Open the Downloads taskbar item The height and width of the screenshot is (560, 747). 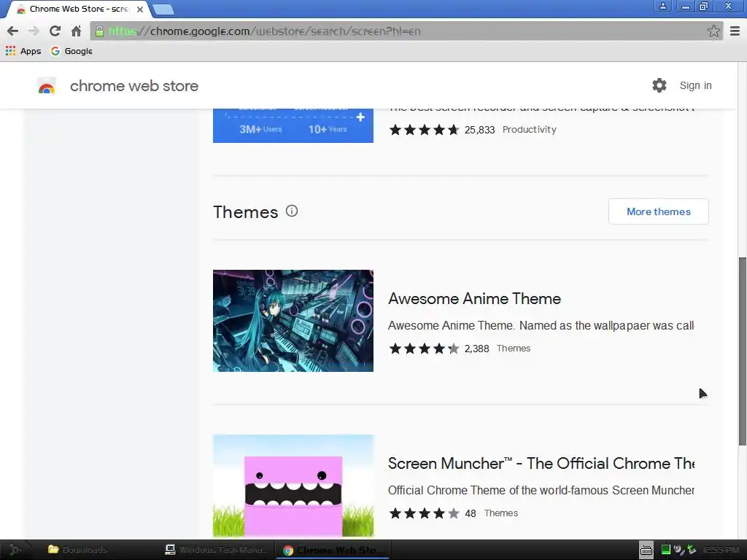[x=78, y=550]
